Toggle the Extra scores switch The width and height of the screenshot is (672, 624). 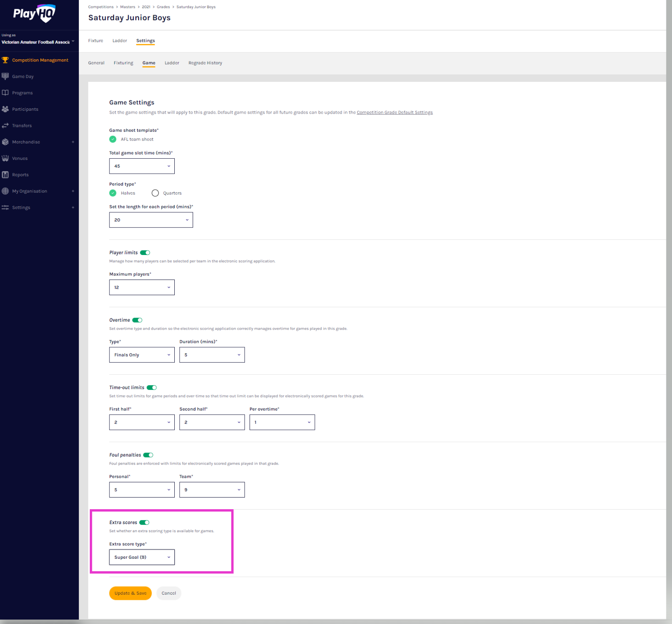click(x=144, y=522)
